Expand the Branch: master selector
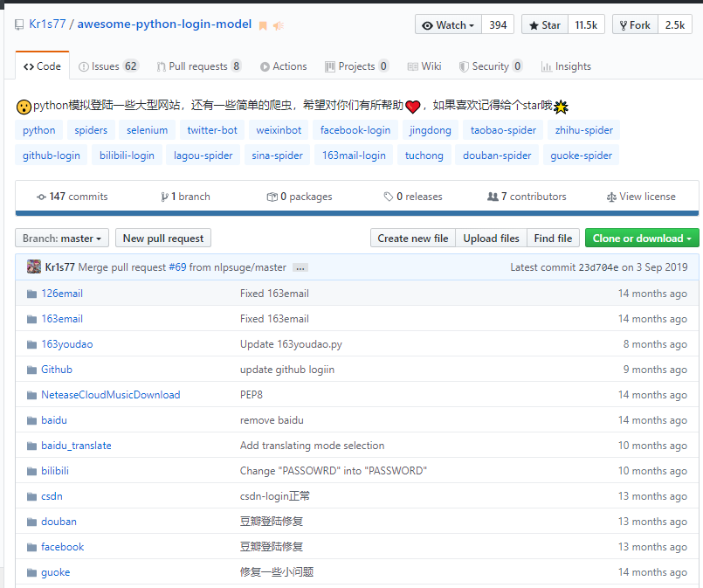 pyautogui.click(x=62, y=239)
